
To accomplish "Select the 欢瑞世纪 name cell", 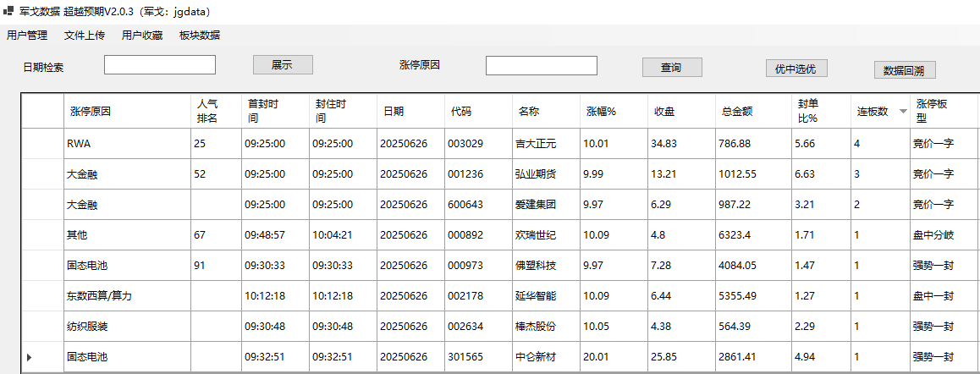I will tap(546, 235).
